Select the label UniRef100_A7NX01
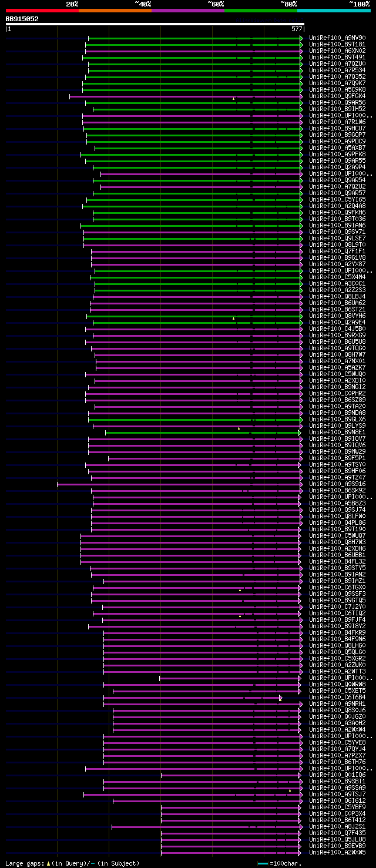 (x=337, y=361)
